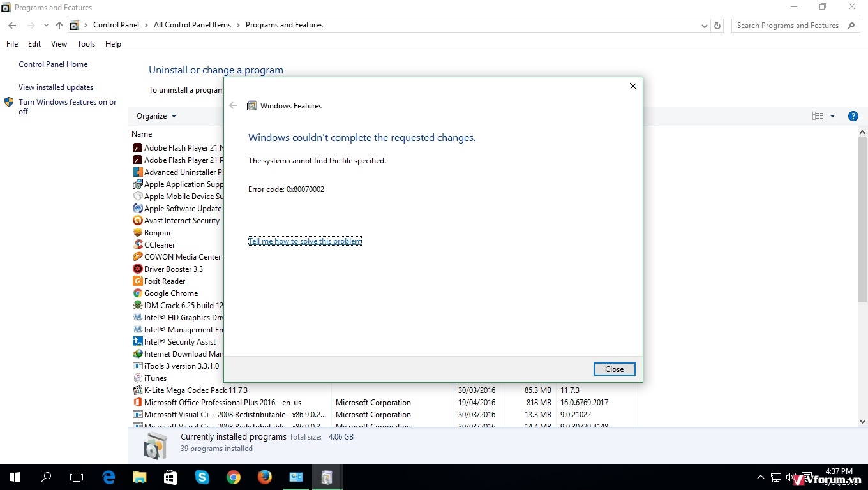Go to Control Panel Home
Screen dimensions: 868x490
point(53,64)
